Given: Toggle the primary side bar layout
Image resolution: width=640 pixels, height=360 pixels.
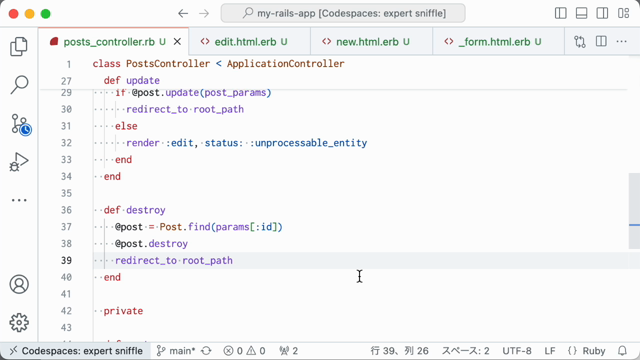Looking at the screenshot, I should coord(561,13).
